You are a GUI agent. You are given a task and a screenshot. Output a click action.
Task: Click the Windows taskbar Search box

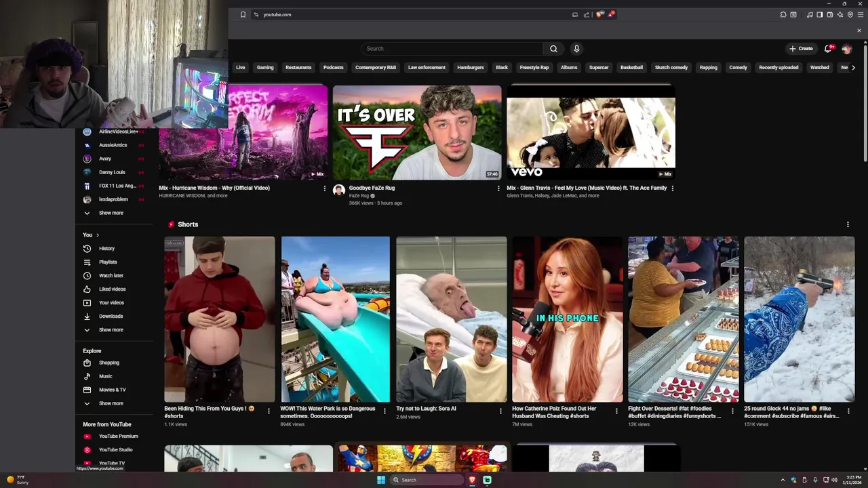(x=427, y=480)
